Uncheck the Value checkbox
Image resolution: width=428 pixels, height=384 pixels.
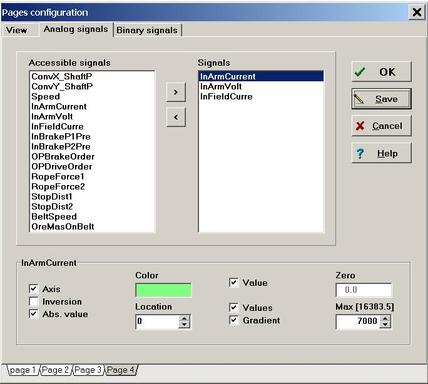tap(234, 283)
